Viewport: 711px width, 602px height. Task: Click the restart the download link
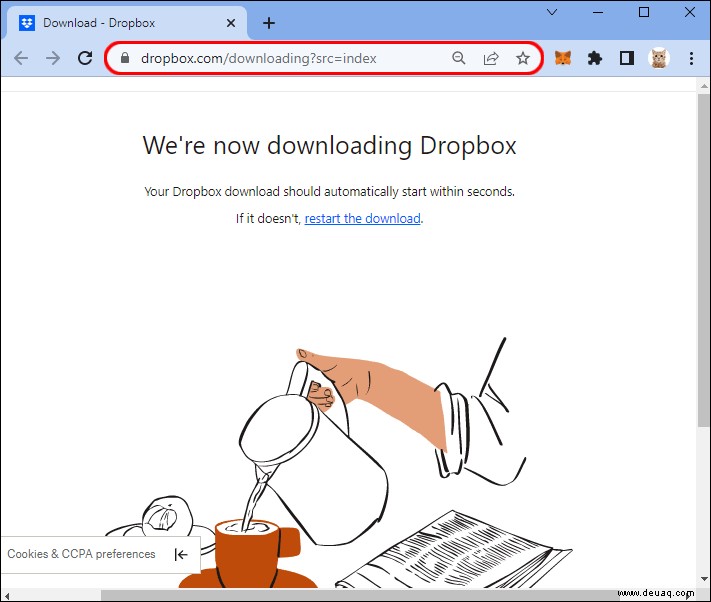(x=362, y=218)
